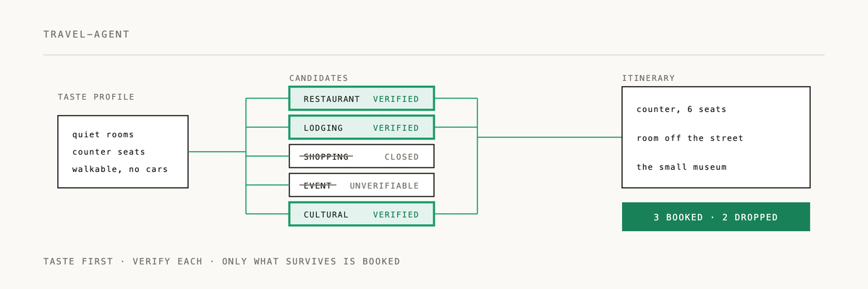Screen dimensions: 868x289
Task: Click the EVENT unverifiable candidate box
Action: (x=362, y=185)
